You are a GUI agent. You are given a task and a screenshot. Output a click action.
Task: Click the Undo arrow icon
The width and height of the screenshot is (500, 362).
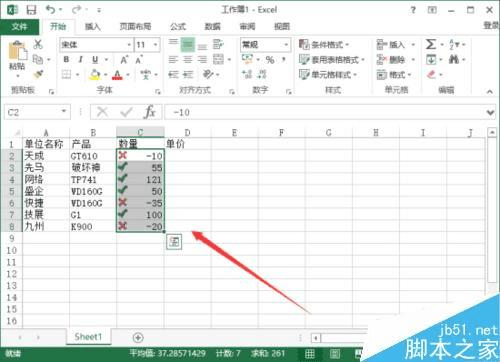[x=51, y=10]
